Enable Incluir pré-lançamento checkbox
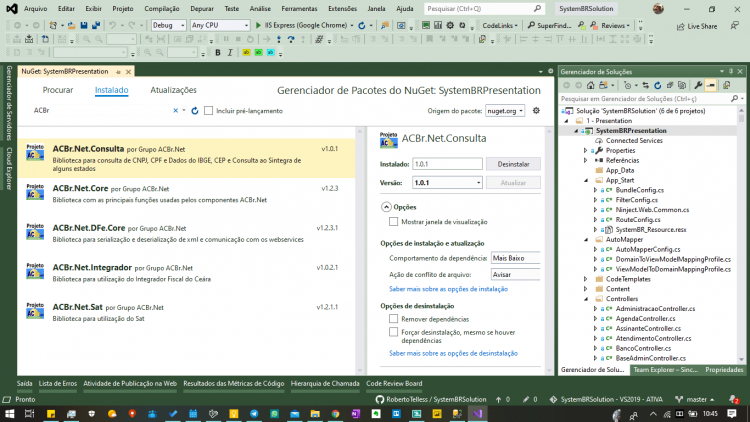Screen dimensions: 750x422 tap(209, 111)
